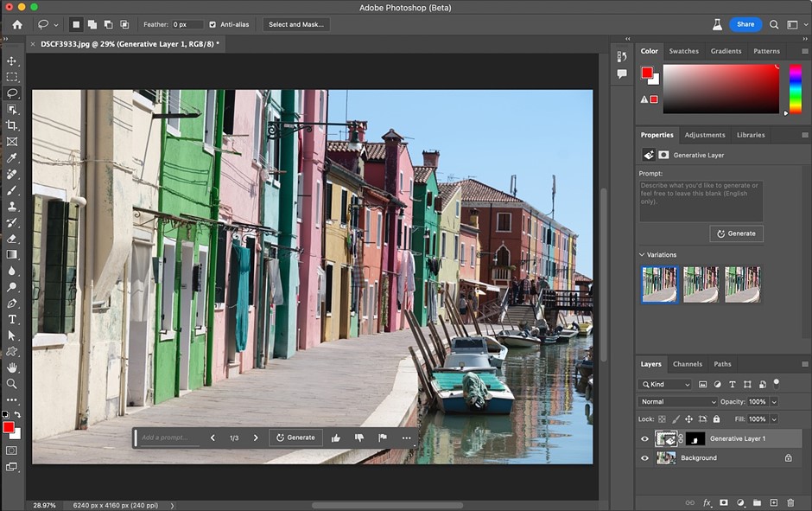Image resolution: width=812 pixels, height=511 pixels.
Task: Create a new layer with the plus icon
Action: pos(774,502)
